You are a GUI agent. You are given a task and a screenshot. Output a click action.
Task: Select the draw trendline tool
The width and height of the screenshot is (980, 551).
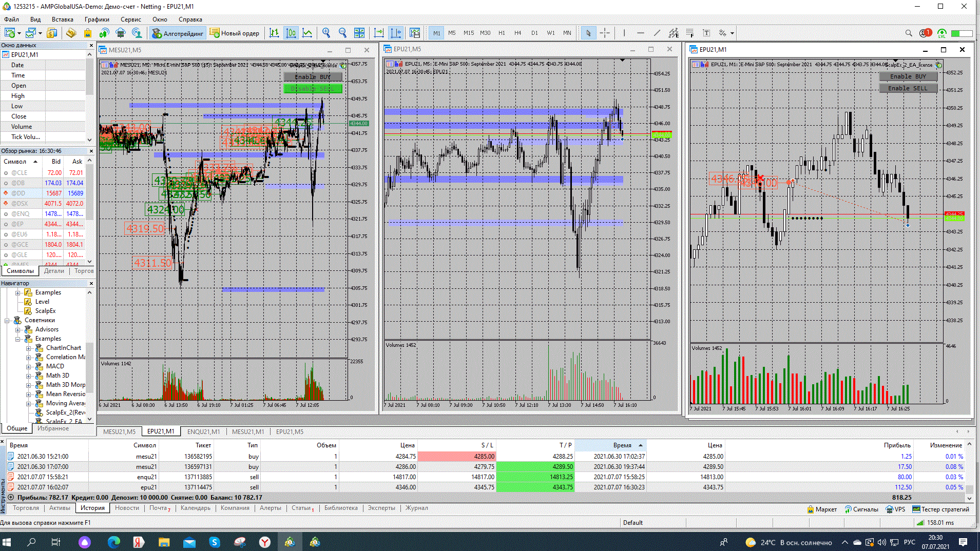pos(657,33)
